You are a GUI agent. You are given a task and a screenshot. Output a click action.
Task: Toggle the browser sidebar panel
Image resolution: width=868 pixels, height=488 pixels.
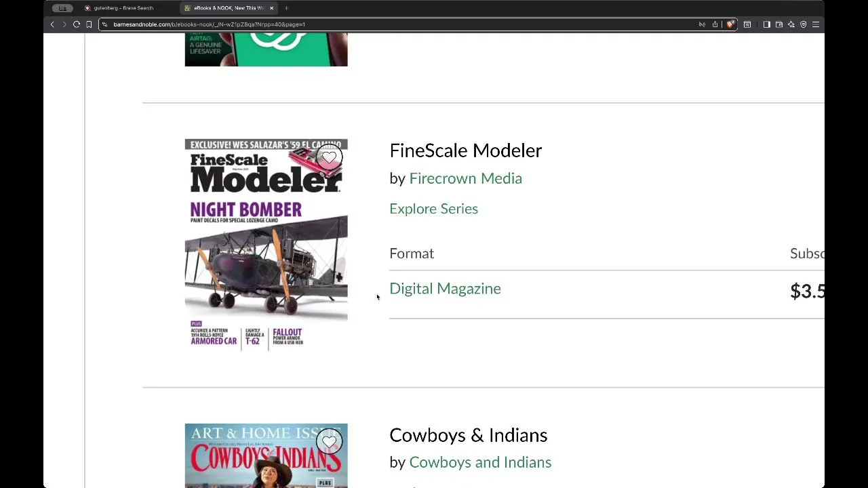point(766,24)
